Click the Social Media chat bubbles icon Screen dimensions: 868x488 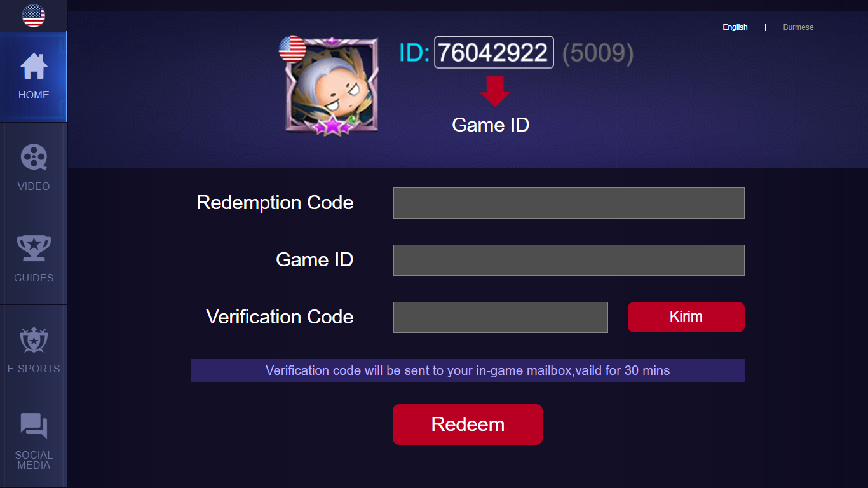[x=34, y=426]
